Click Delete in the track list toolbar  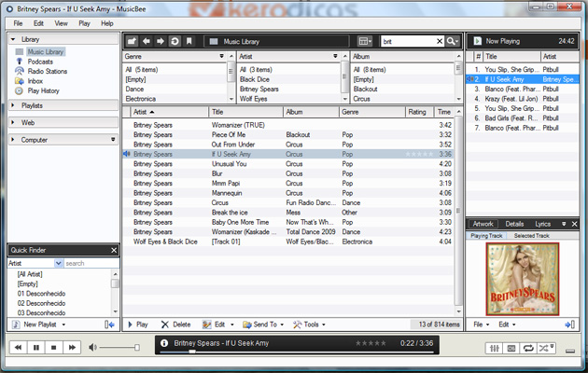point(175,325)
